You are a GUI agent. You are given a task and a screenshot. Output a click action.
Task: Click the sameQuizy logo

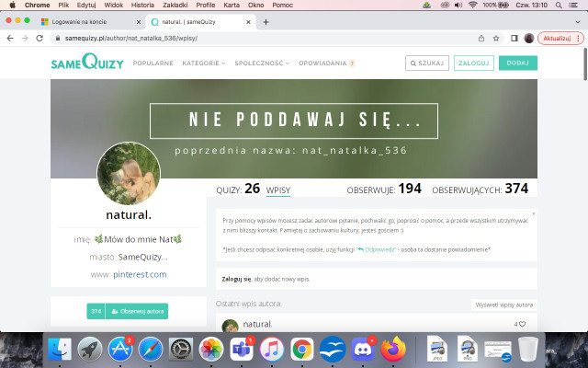pos(87,63)
